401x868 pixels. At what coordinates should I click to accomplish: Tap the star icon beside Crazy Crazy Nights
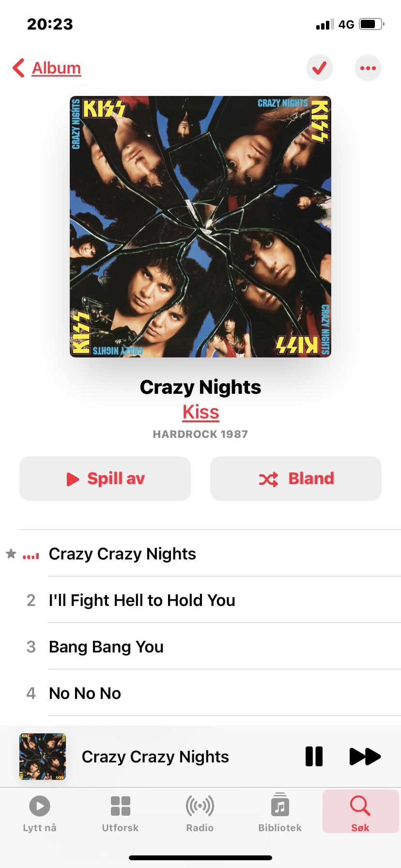(x=11, y=554)
